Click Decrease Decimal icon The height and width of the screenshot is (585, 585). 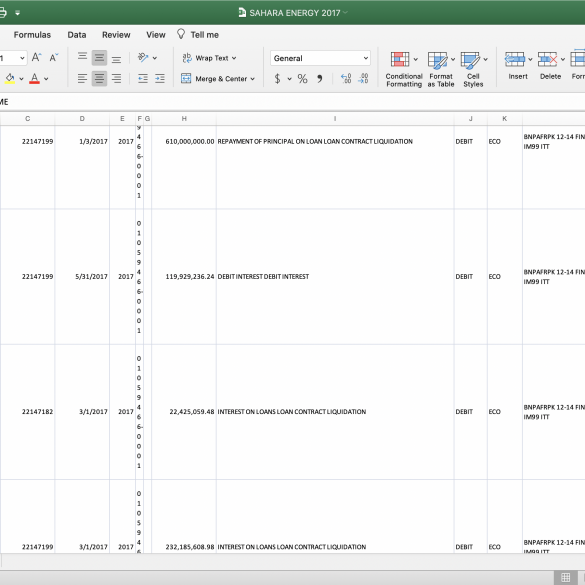(x=363, y=78)
